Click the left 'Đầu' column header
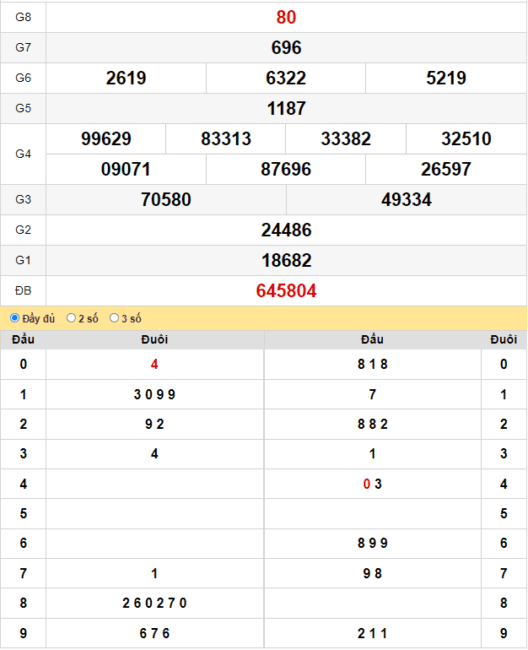This screenshot has height=650, width=528. tap(23, 340)
